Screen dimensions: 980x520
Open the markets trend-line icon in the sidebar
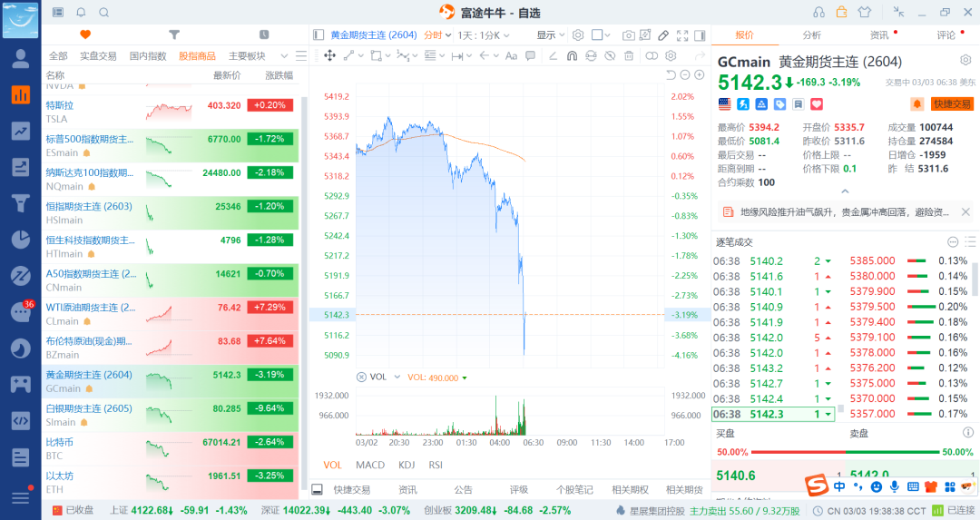click(21, 132)
